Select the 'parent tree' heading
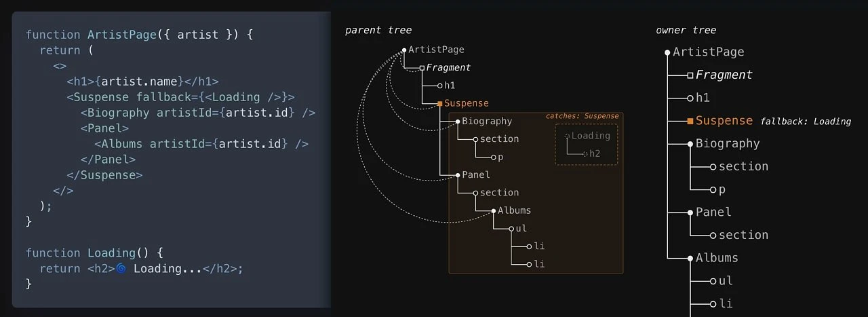868x317 pixels. coord(378,31)
